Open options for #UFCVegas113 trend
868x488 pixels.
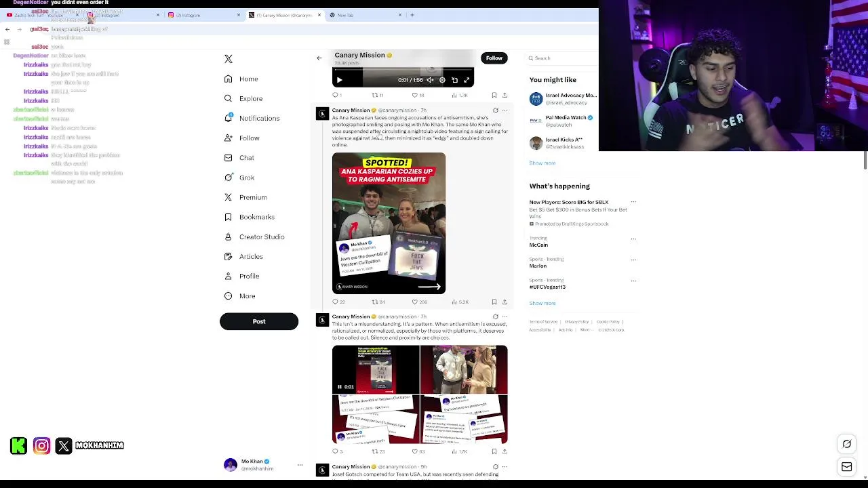[x=633, y=281]
